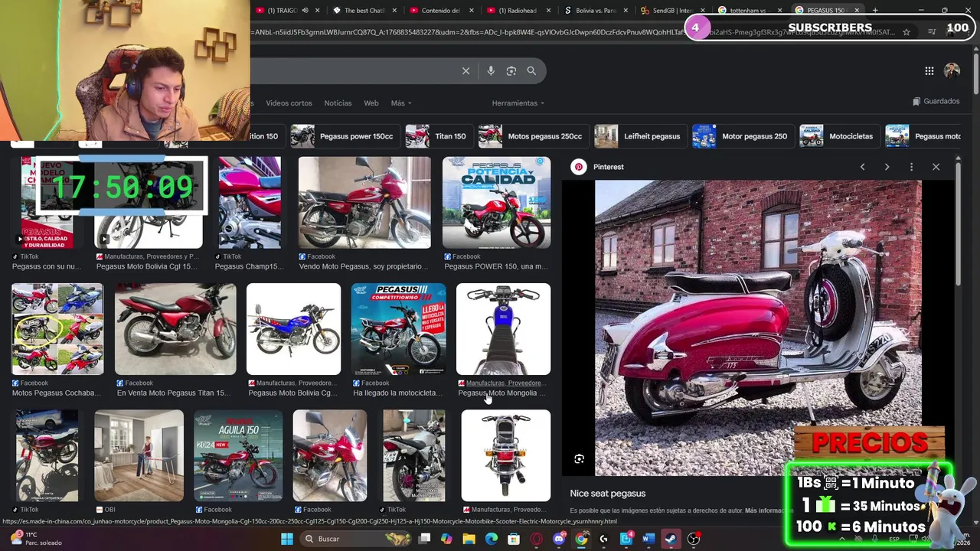Open Microsoft Store from the taskbar

514,539
